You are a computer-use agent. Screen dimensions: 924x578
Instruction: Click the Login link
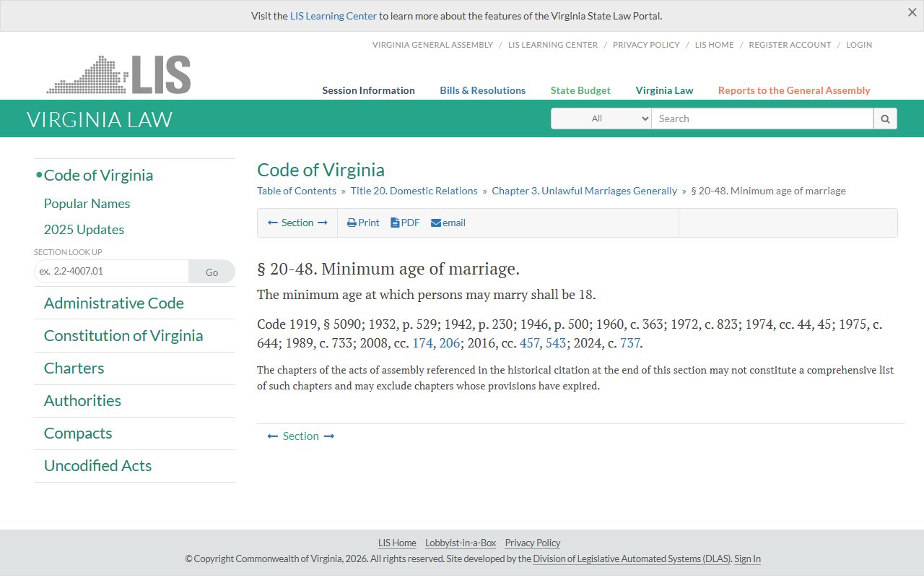click(859, 45)
